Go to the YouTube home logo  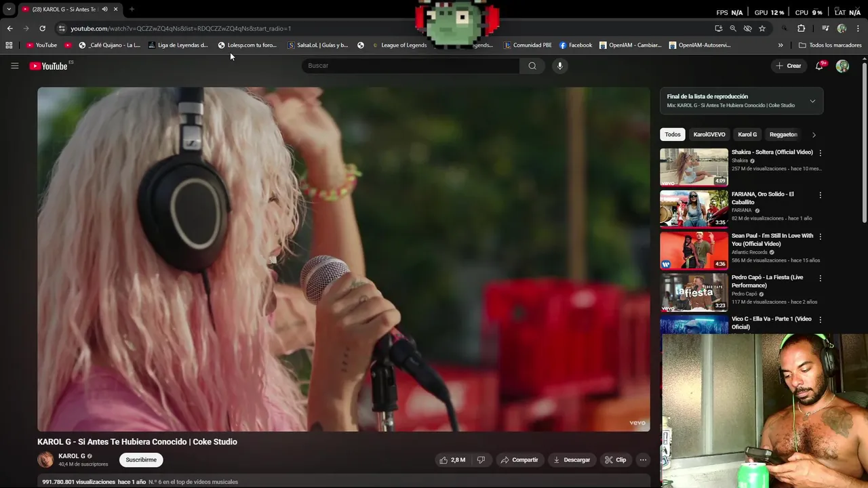point(48,66)
